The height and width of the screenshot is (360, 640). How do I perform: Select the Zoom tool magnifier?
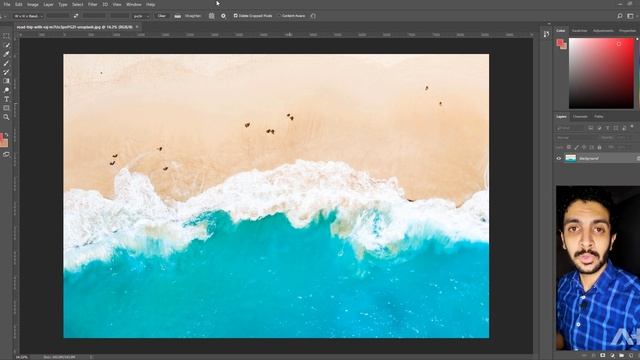coord(6,117)
